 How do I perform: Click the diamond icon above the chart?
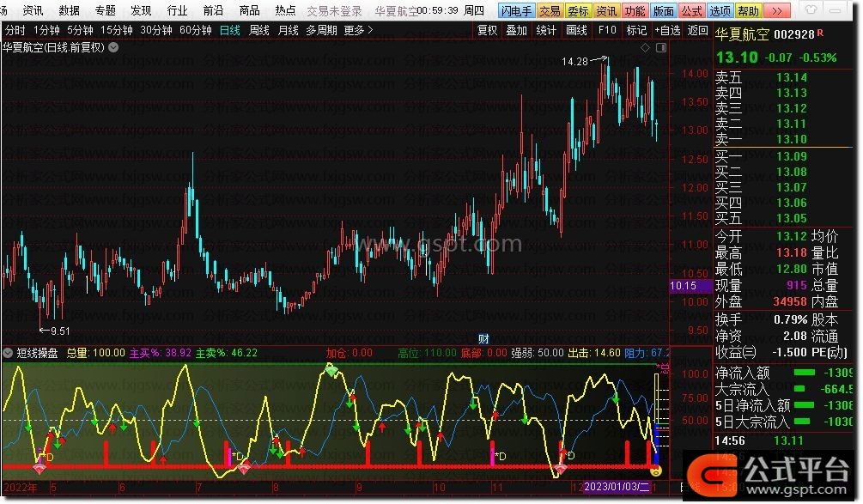click(x=645, y=48)
